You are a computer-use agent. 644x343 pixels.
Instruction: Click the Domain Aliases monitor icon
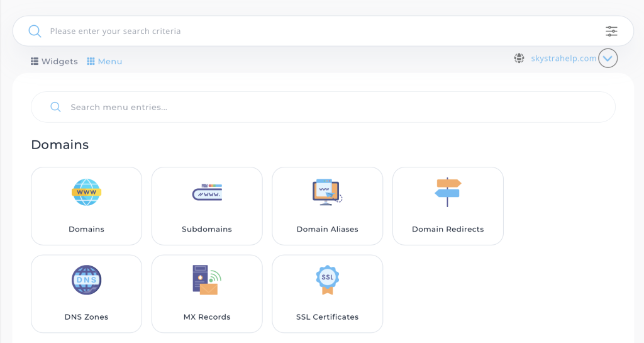click(x=327, y=192)
